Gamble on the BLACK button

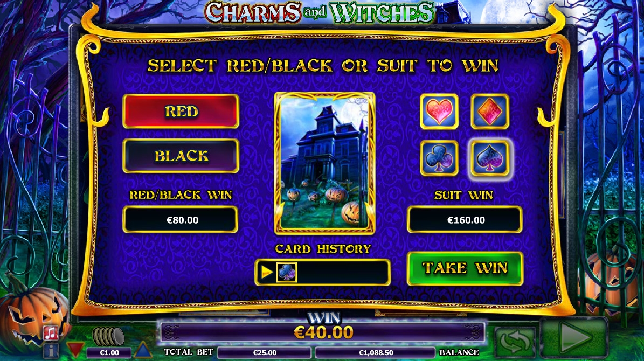tap(181, 156)
